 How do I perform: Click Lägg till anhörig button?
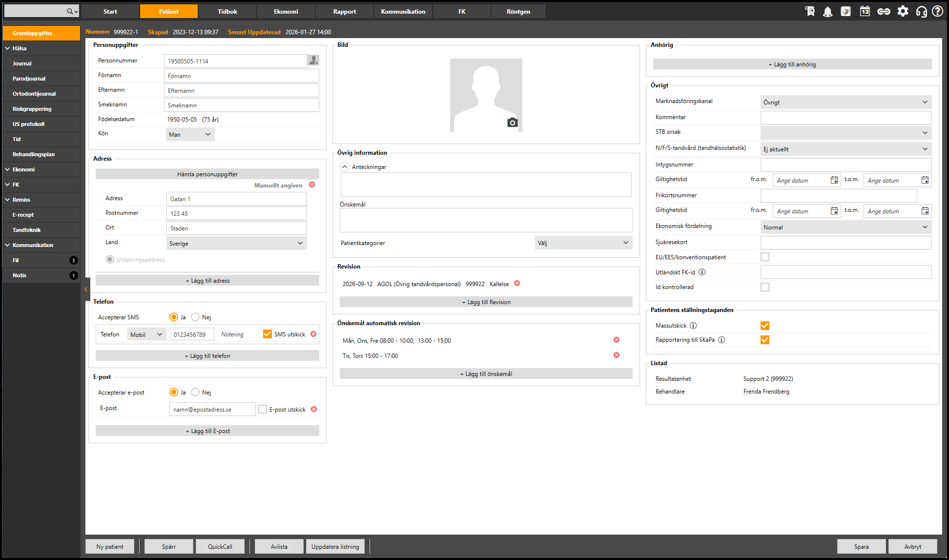pyautogui.click(x=792, y=64)
